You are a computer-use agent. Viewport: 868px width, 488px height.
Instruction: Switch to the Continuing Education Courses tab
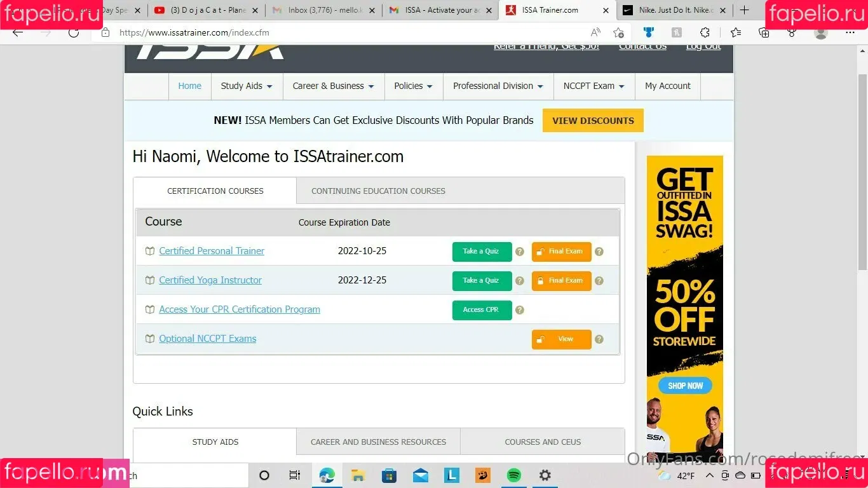pos(379,191)
